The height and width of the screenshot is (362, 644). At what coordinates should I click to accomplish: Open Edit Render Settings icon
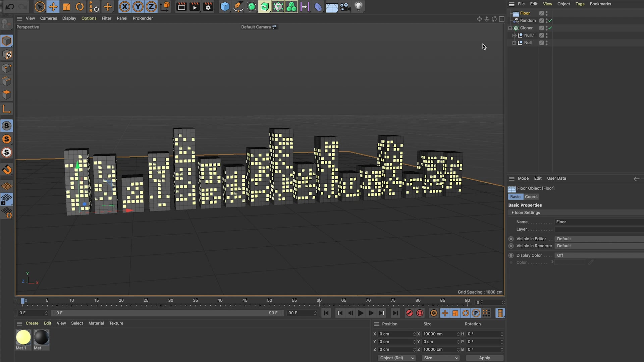[x=208, y=6]
